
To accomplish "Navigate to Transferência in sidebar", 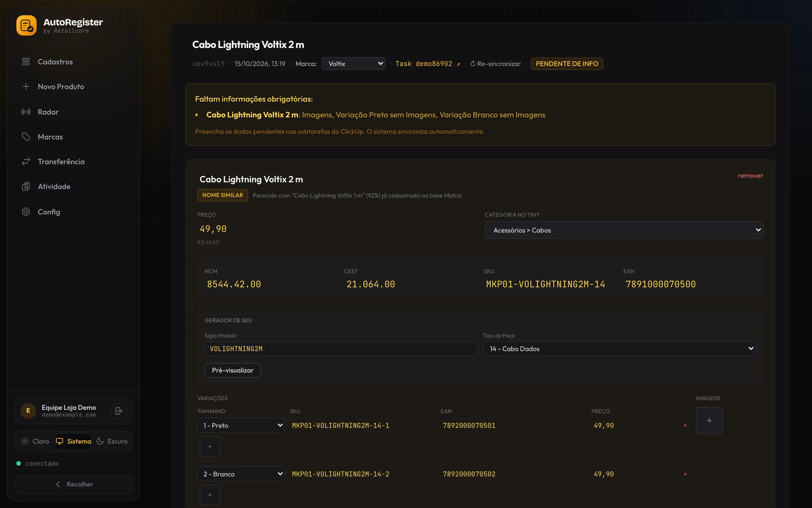I will [x=73, y=162].
